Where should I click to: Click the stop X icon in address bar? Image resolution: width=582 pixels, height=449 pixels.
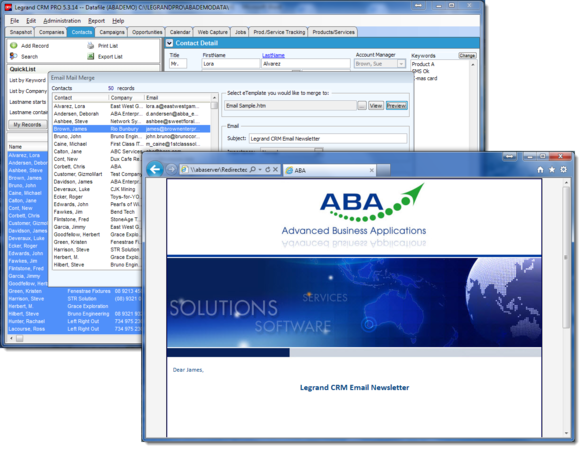(x=275, y=170)
